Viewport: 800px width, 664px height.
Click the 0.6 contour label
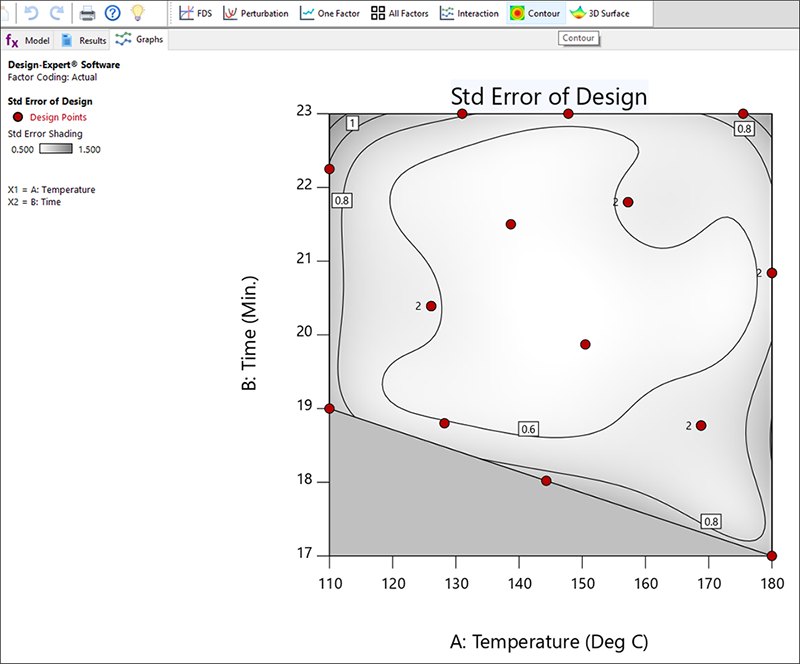click(529, 429)
